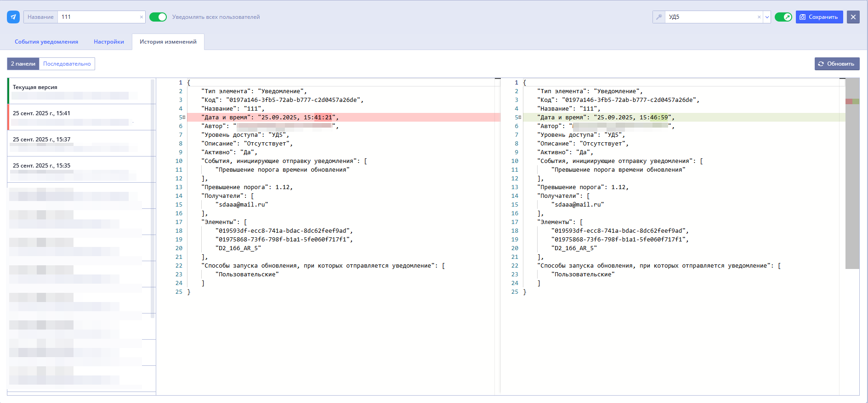Choose the '2 панели' view mode
The image size is (868, 403).
[x=23, y=64]
